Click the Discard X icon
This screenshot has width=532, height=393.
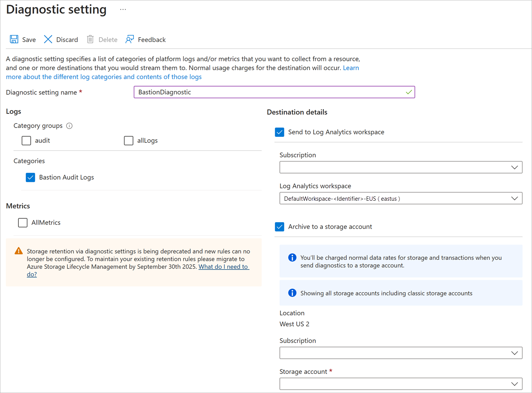pos(48,39)
